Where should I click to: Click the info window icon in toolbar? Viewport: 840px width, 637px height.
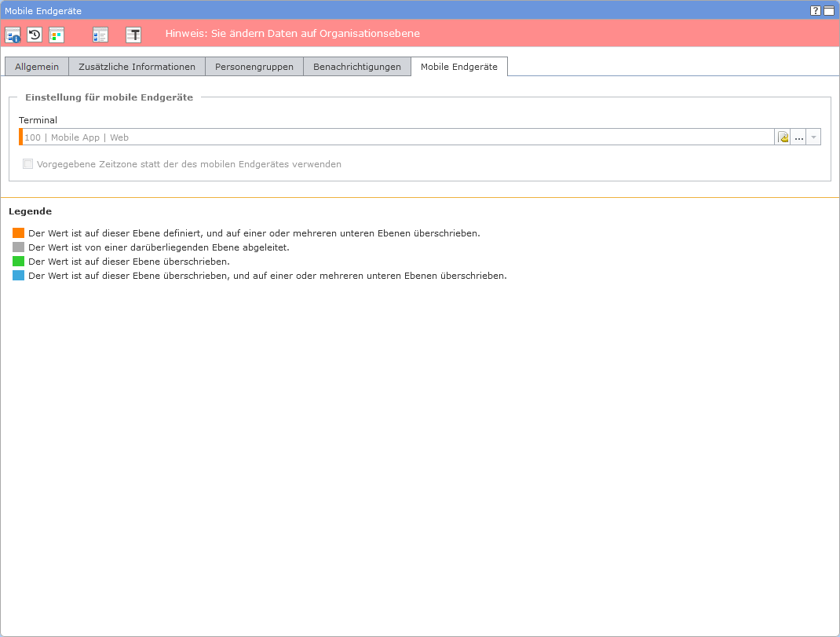click(13, 35)
